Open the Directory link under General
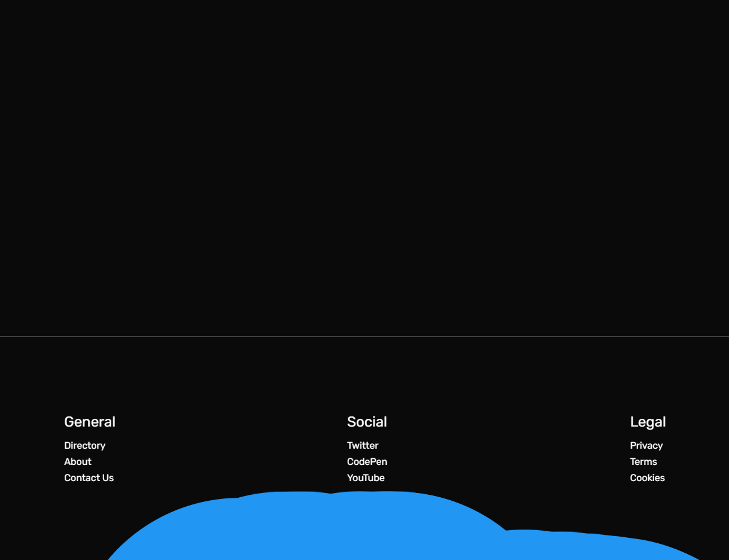The width and height of the screenshot is (729, 560). point(84,445)
